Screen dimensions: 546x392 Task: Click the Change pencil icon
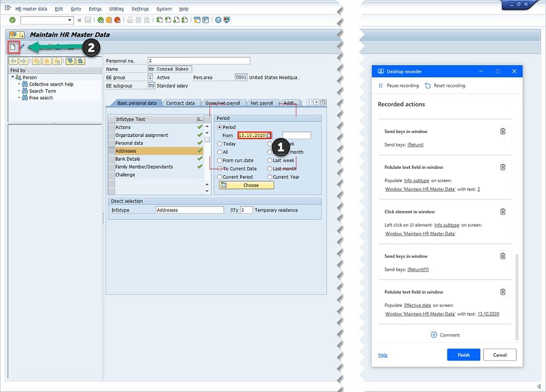(x=22, y=46)
